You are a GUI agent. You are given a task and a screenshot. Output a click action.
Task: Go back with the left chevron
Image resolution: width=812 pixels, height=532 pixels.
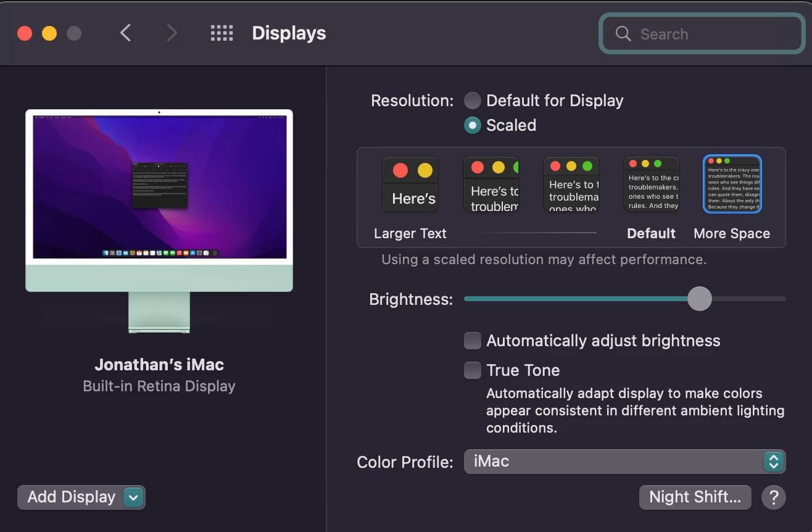click(125, 33)
